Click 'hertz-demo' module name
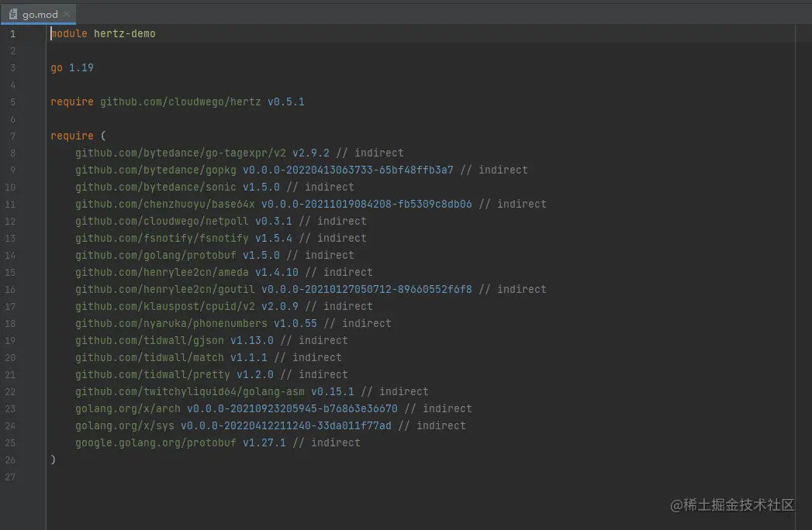This screenshot has height=530, width=812. pos(124,33)
